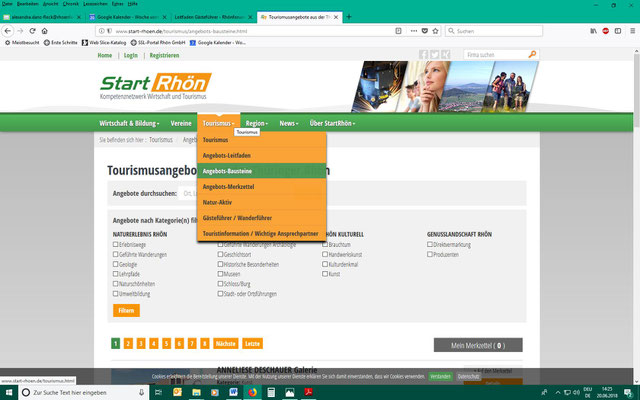Open Gästeführer / Wanderführer menu entry
The height and width of the screenshot is (400, 640).
262,218
